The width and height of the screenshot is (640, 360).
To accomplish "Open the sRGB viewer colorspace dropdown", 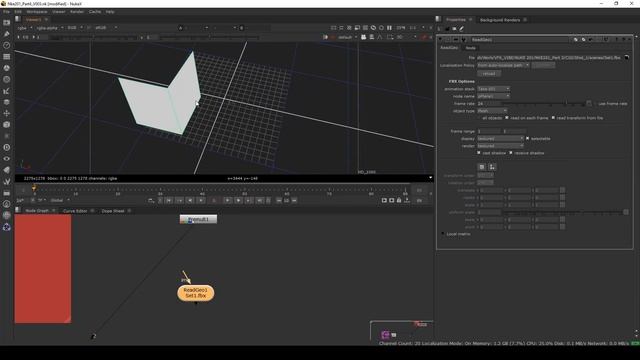I will pos(106,28).
